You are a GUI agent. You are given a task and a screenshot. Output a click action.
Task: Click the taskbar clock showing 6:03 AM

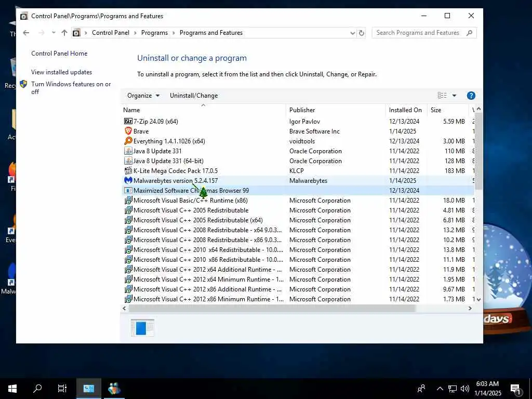[x=487, y=389]
